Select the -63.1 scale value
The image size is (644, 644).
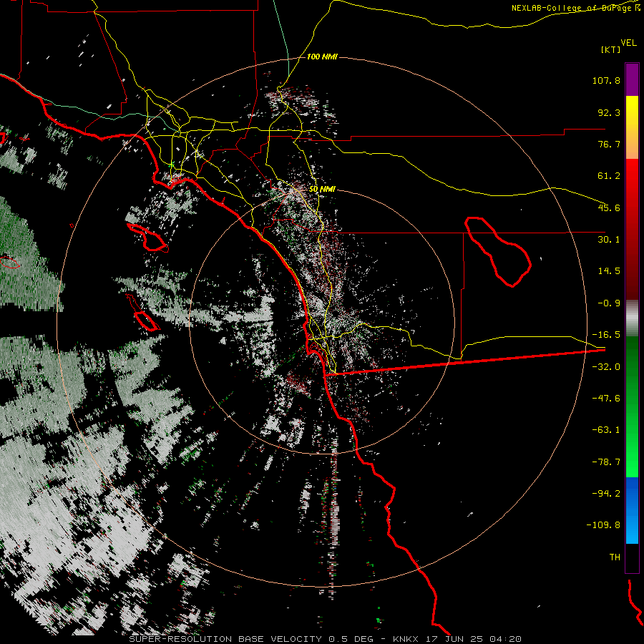pos(606,430)
